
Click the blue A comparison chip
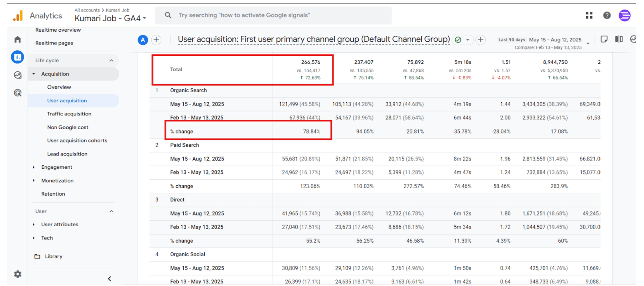(143, 40)
